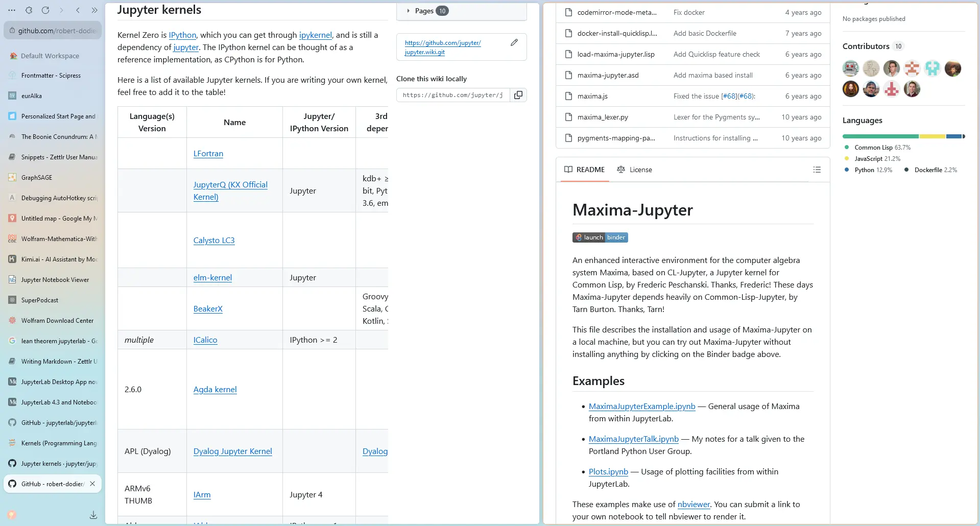Screen dimensions: 980x526
Task: Open the elm-kernel link
Action: click(212, 278)
